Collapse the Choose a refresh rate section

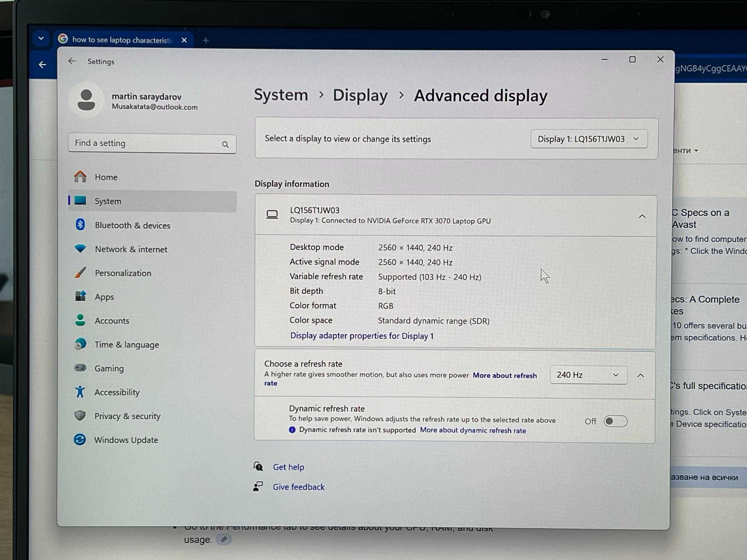coord(640,376)
